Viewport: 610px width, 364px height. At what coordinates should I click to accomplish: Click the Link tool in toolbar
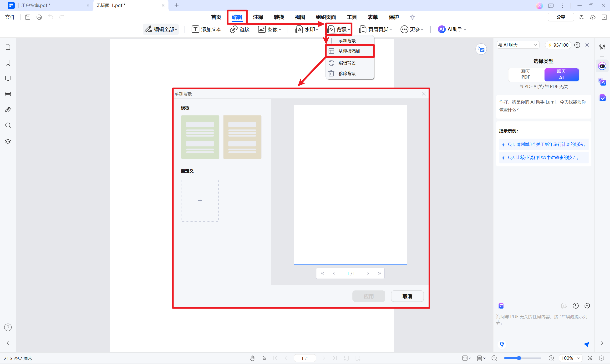[239, 30]
